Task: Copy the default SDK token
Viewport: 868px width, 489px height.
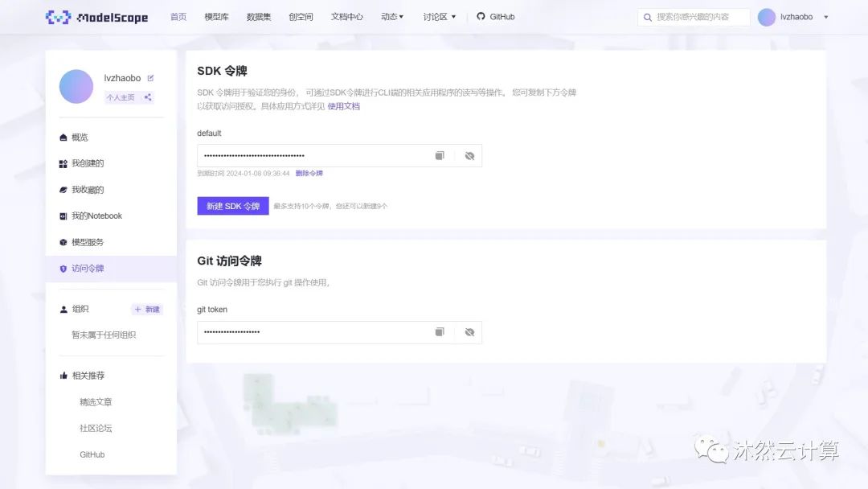Action: tap(439, 155)
